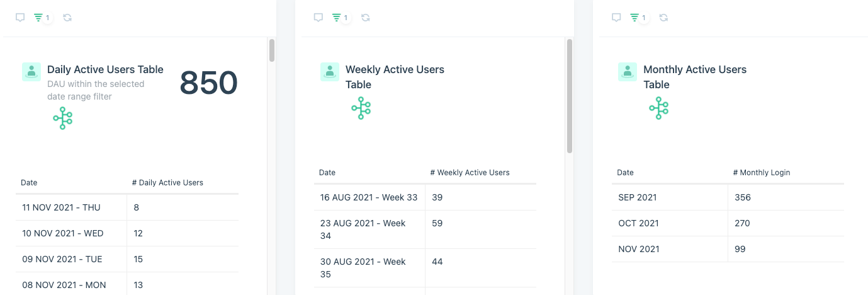Click lineage tree icon under Daily Active Users
868x295 pixels.
click(x=63, y=118)
